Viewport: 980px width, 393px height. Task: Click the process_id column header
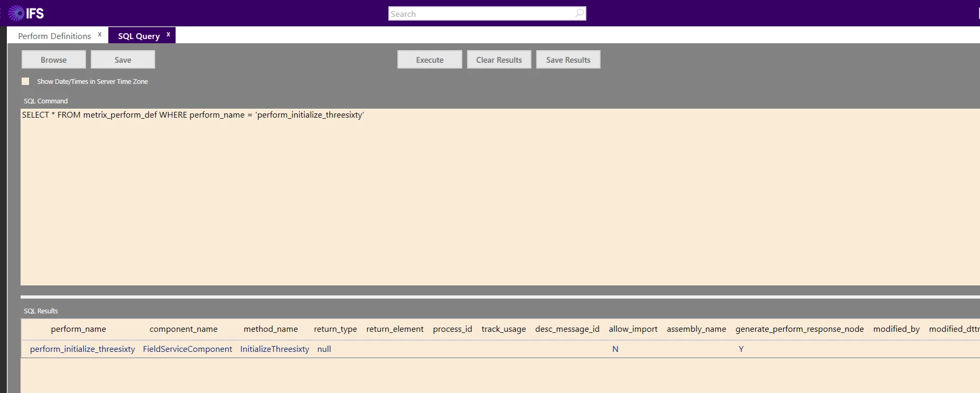(x=453, y=329)
